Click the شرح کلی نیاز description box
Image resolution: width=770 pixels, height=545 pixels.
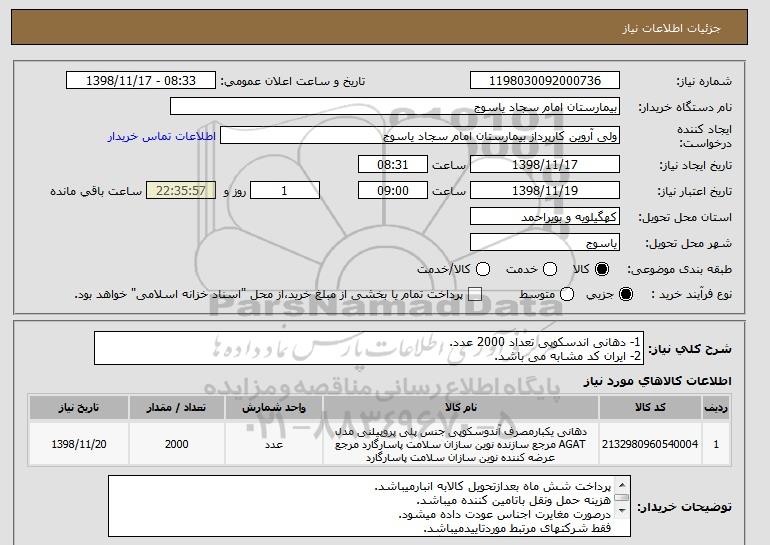[369, 349]
